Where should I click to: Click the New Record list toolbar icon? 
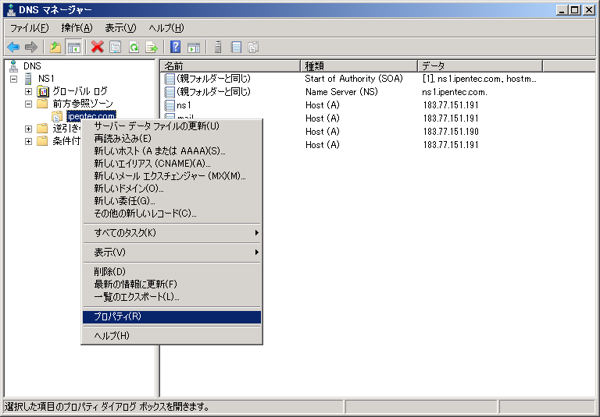point(236,47)
